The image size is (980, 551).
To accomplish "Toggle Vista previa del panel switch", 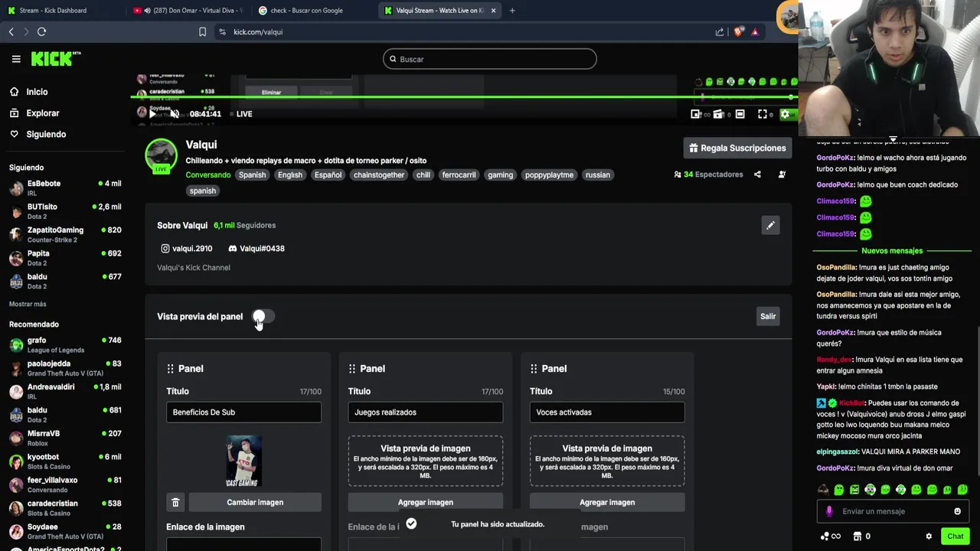I will [x=263, y=316].
